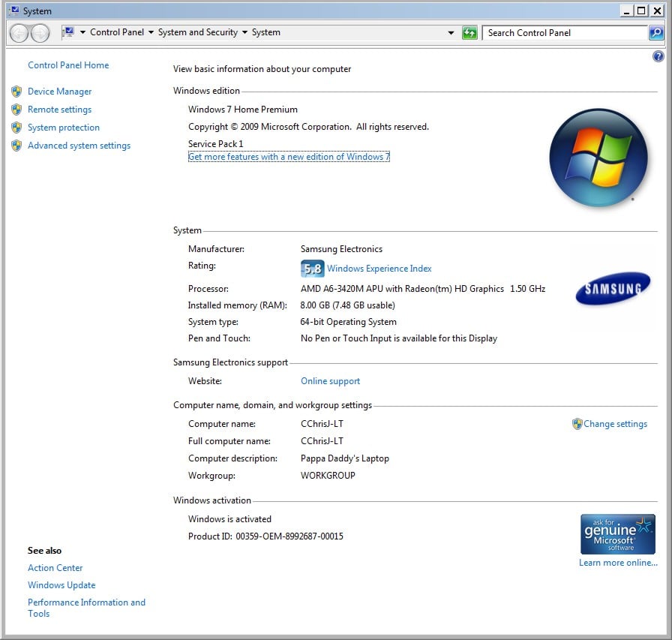Click the System window title bar icon
Screen dimensions: 672x640
click(14, 11)
